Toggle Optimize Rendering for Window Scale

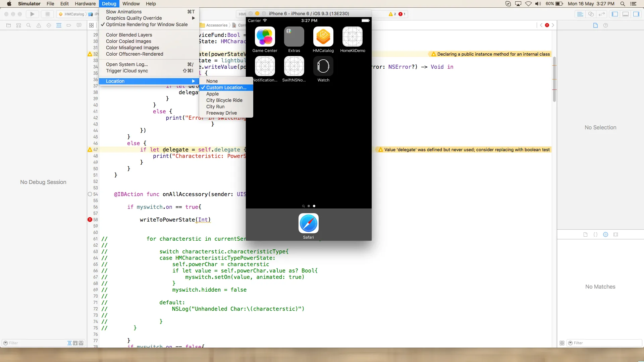point(147,24)
